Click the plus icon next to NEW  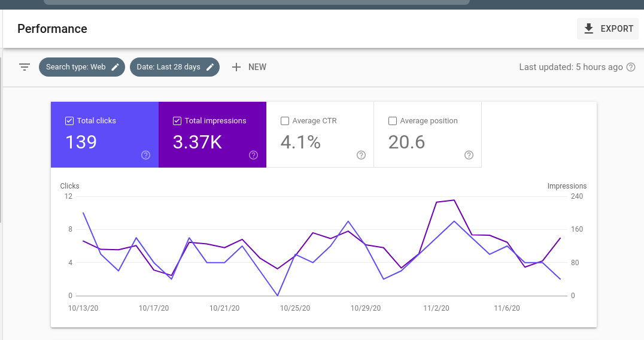coord(236,67)
